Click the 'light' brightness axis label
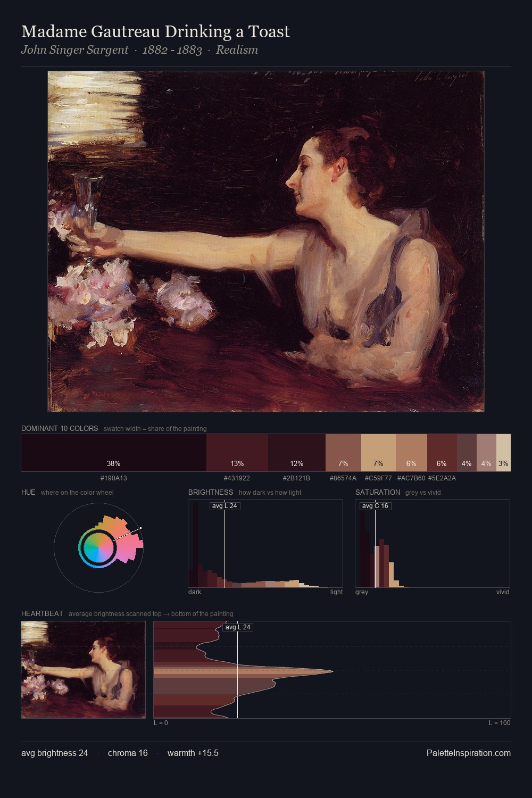 tap(336, 592)
